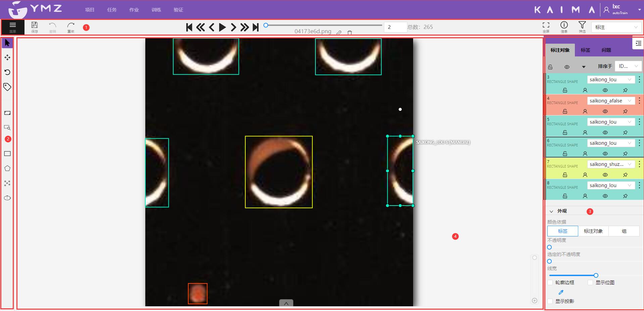Select the tag setup tool in sidebar
Screen dimensions: 644x311
[7, 87]
